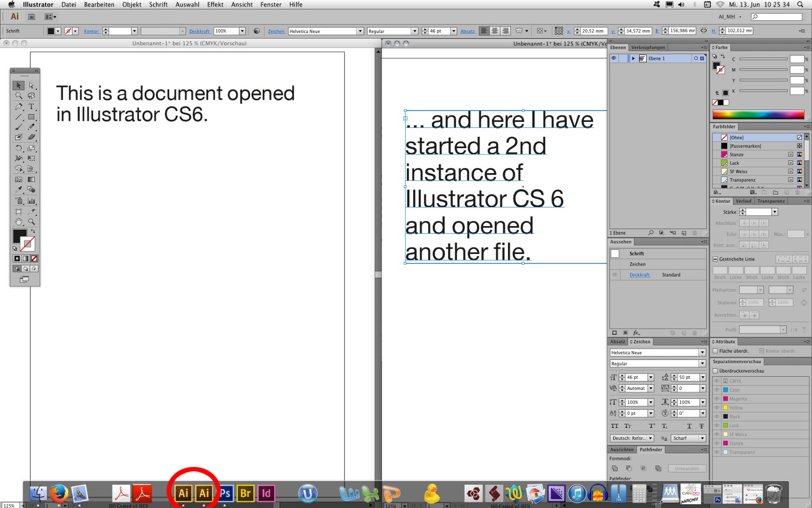Click the Pathfinder unite shape mode icon
The height and width of the screenshot is (508, 812).
click(615, 468)
